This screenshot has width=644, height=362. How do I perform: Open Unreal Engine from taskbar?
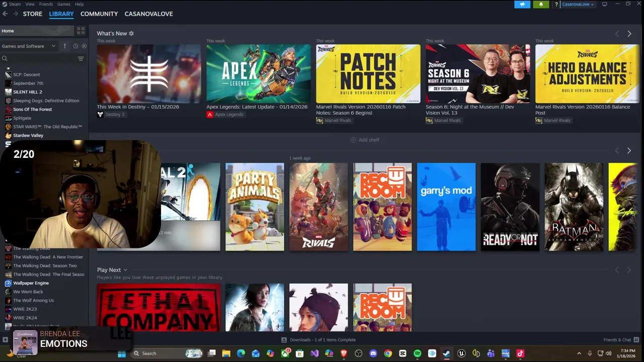coord(461,353)
